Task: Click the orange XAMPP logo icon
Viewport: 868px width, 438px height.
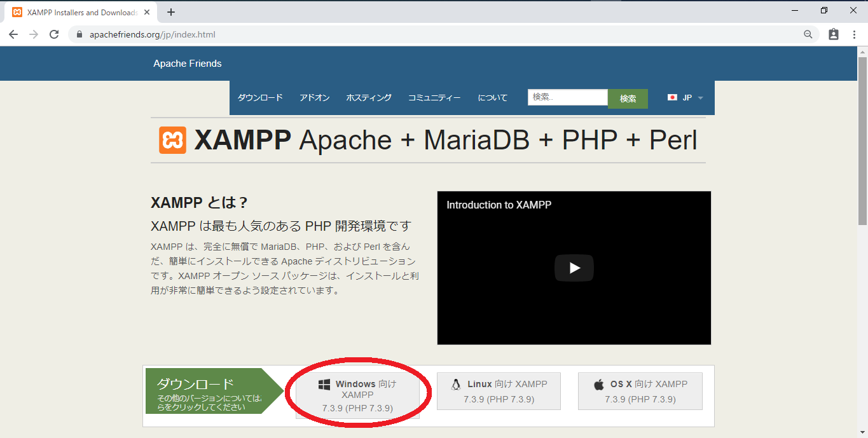Action: tap(172, 140)
